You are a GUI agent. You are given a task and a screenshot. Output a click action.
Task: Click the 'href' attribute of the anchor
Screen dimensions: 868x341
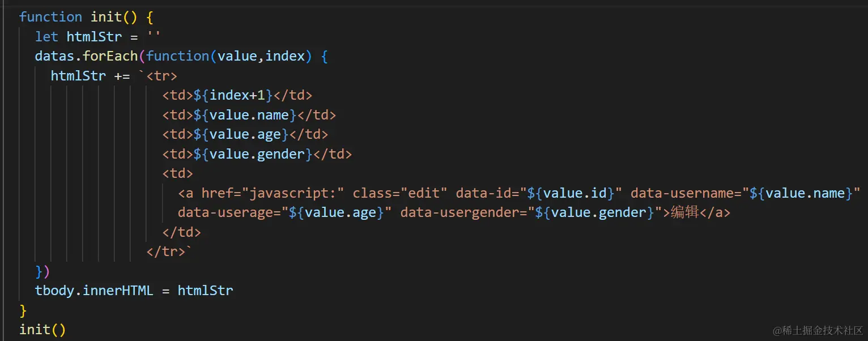(218, 193)
